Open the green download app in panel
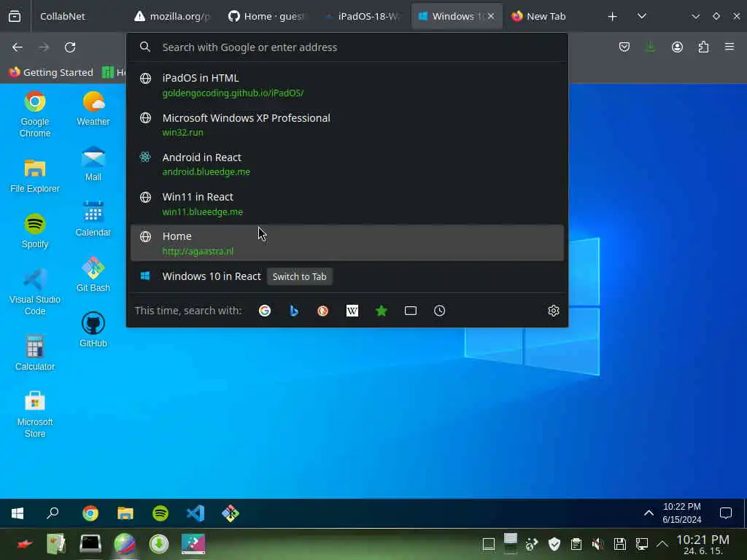Screen dimensions: 747x560 pyautogui.click(x=159, y=544)
